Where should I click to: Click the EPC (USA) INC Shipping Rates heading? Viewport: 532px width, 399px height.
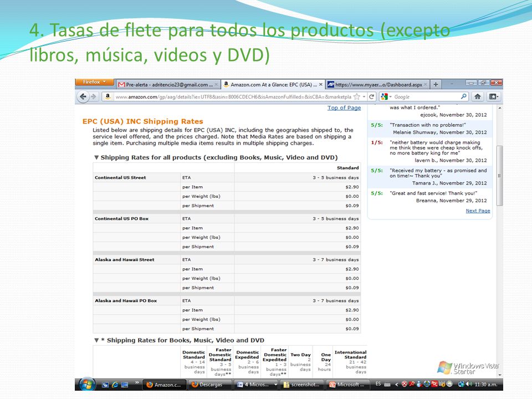tap(142, 121)
